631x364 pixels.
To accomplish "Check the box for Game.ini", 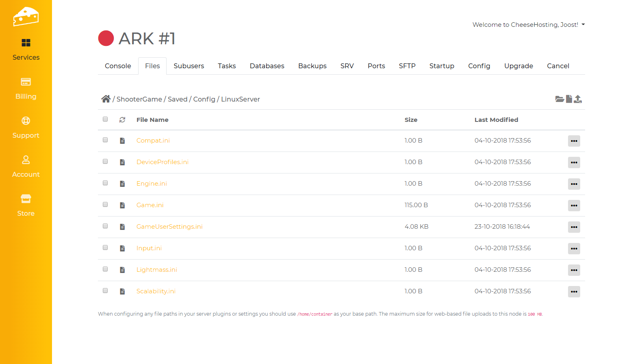I will 105,204.
